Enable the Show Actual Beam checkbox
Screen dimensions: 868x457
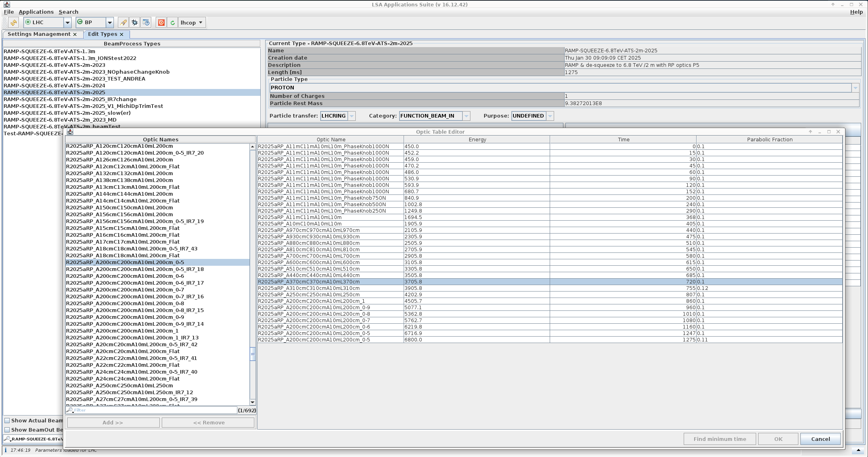(7, 420)
